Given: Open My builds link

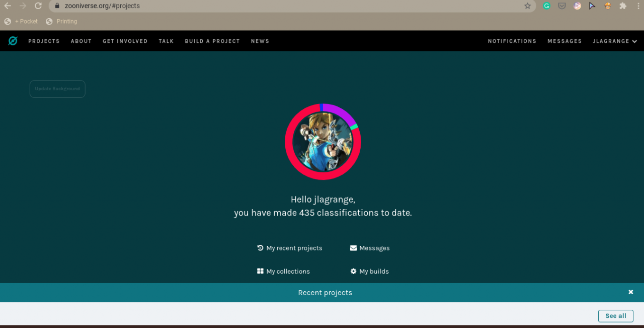Looking at the screenshot, I should coord(370,271).
